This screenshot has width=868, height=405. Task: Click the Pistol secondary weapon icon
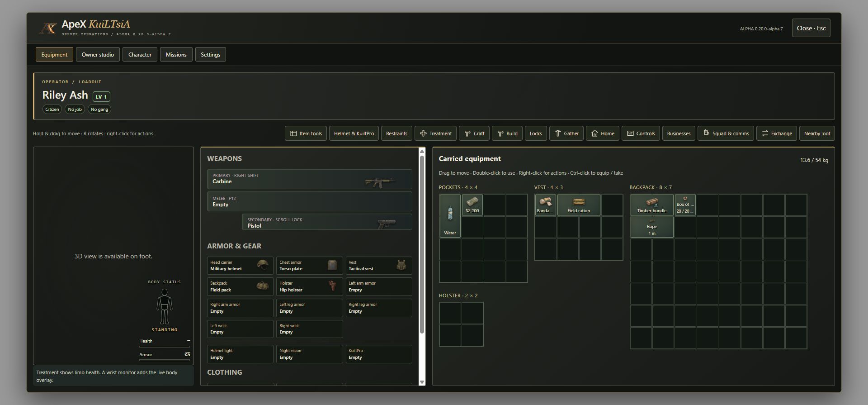click(x=386, y=224)
